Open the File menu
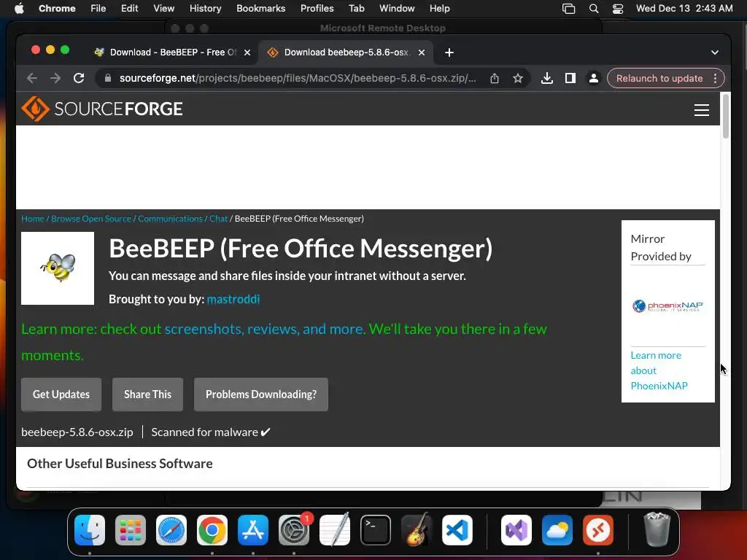Image resolution: width=747 pixels, height=560 pixels. (98, 9)
